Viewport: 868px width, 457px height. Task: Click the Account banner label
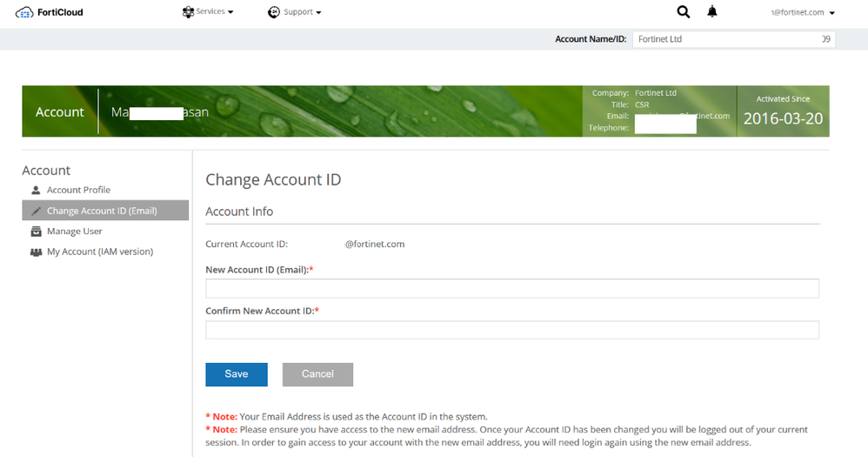tap(60, 112)
